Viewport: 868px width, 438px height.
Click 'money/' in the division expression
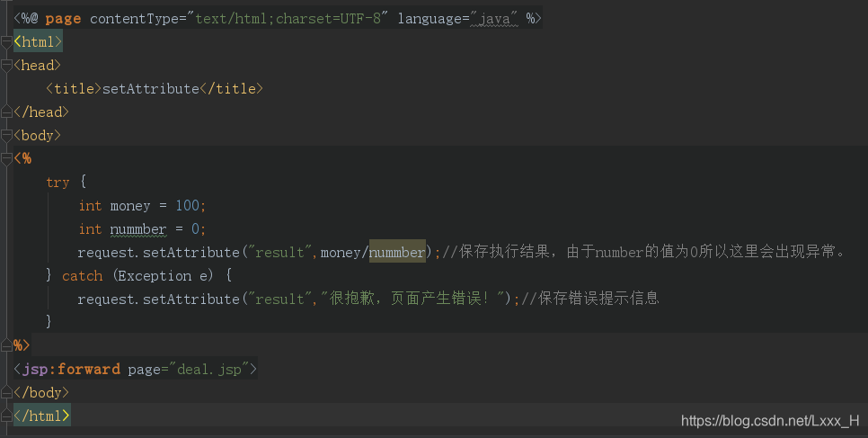(x=344, y=252)
